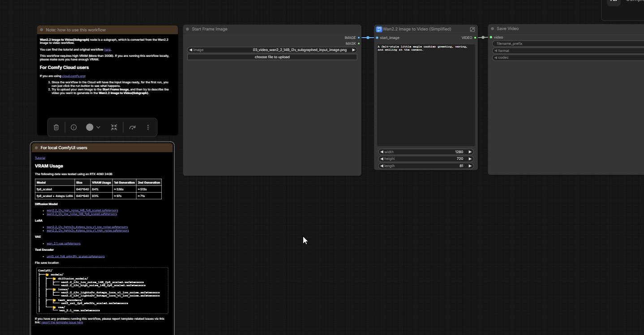Click the VRAM Usage heading

pyautogui.click(x=49, y=166)
